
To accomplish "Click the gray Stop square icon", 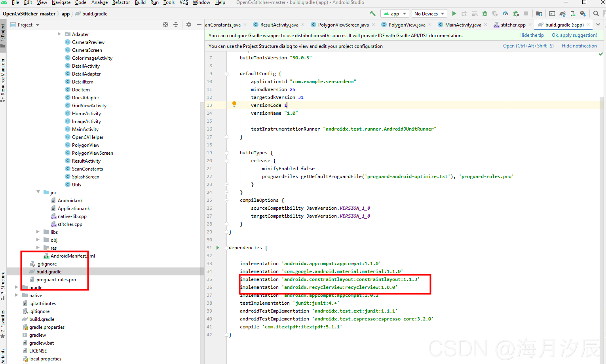I will [x=526, y=13].
